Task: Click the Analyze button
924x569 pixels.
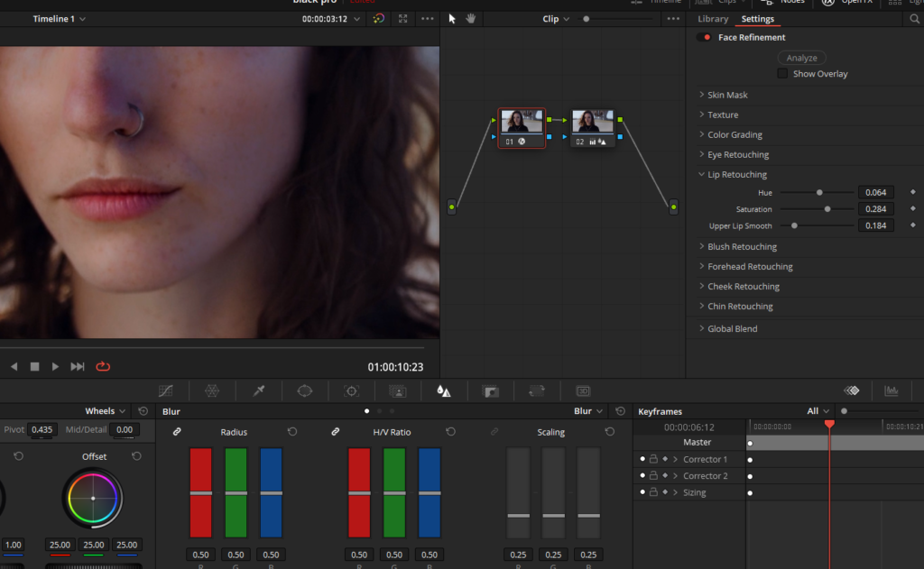Action: pos(801,58)
